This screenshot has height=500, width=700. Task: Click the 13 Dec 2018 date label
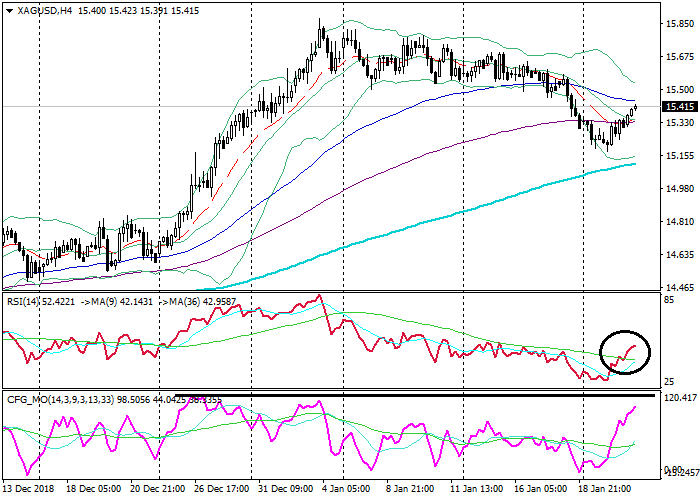point(30,490)
